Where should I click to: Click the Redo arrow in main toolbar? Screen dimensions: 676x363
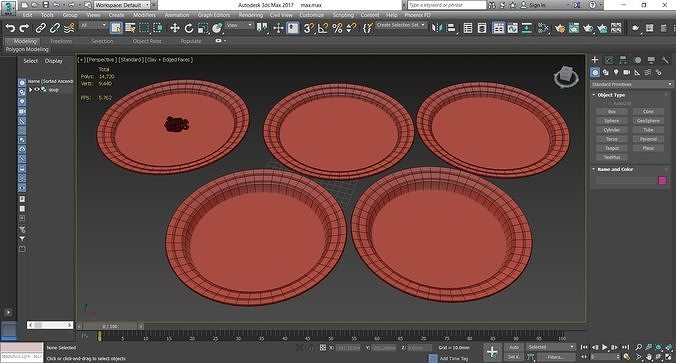point(25,28)
